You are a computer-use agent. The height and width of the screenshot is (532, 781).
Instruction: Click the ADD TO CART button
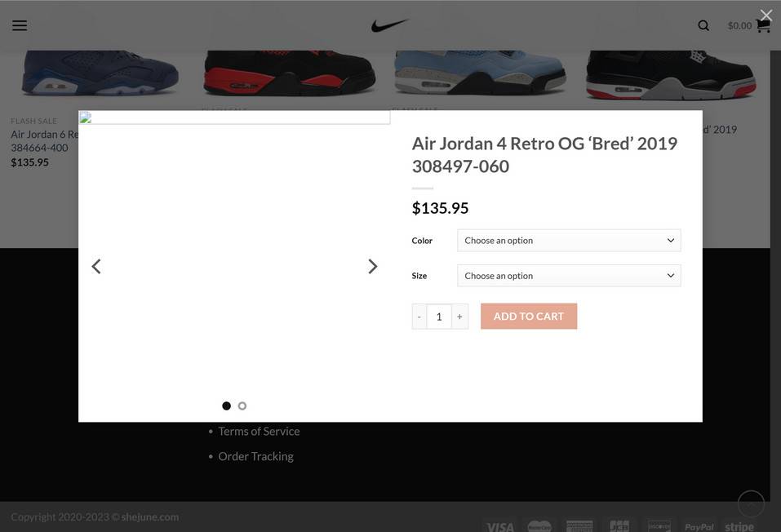coord(529,317)
